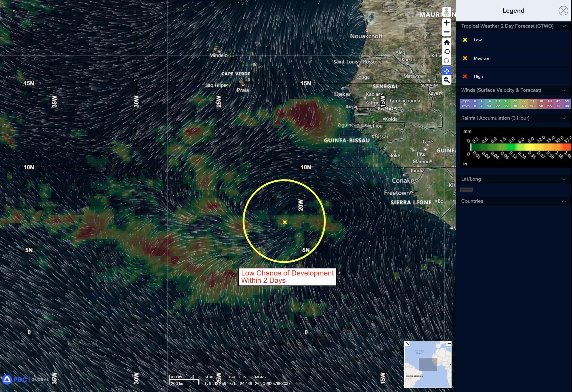Expand the Countries legend section
The height and width of the screenshot is (392, 572).
click(563, 201)
